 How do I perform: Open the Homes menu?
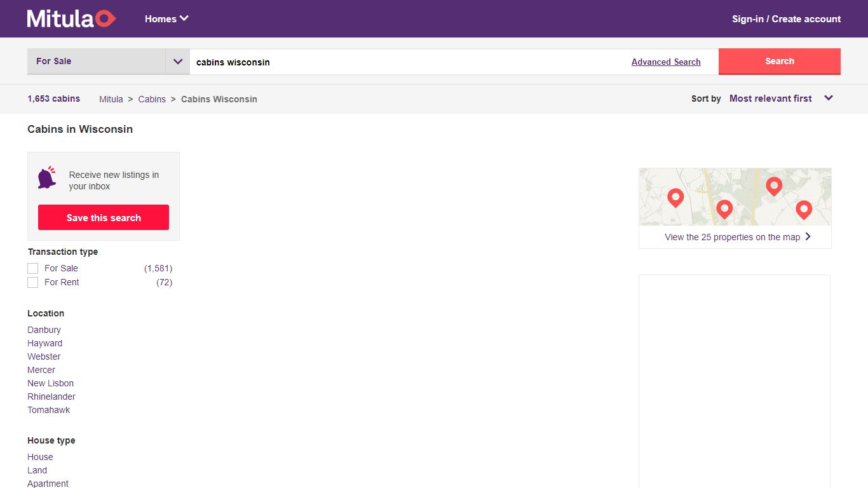point(166,18)
